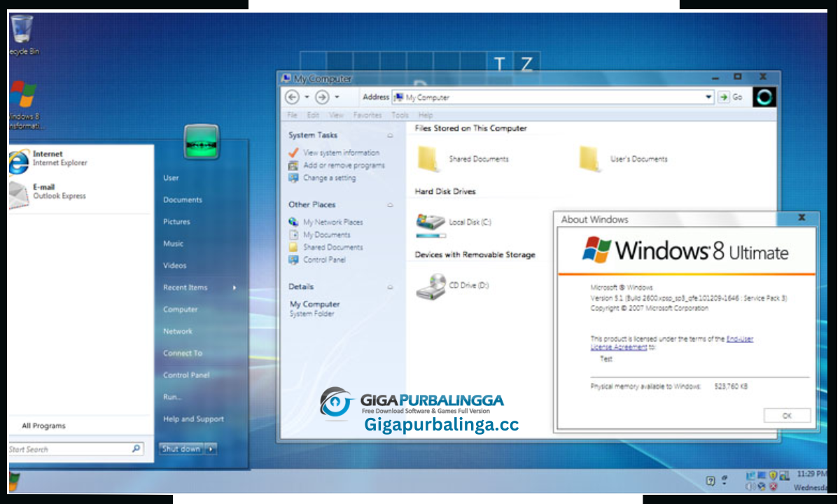This screenshot has height=504, width=840.
Task: Open Help and Support in Start menu
Action: click(x=193, y=419)
